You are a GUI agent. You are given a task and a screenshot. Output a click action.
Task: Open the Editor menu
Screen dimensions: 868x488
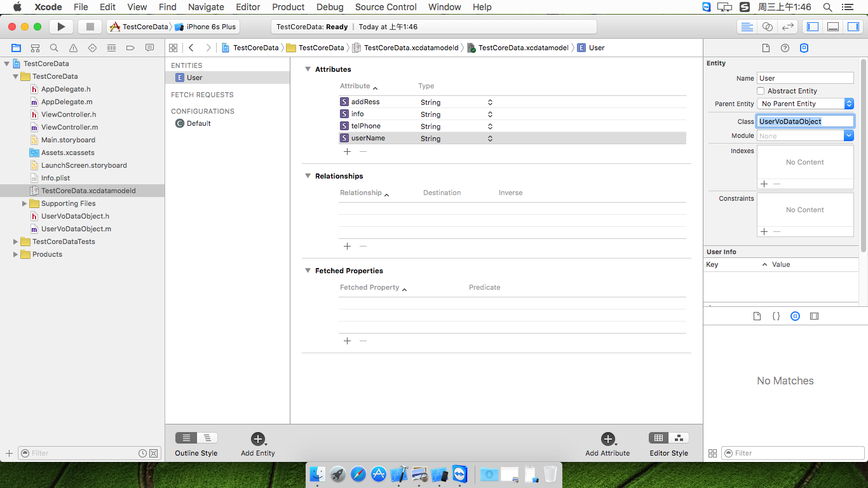(x=248, y=7)
